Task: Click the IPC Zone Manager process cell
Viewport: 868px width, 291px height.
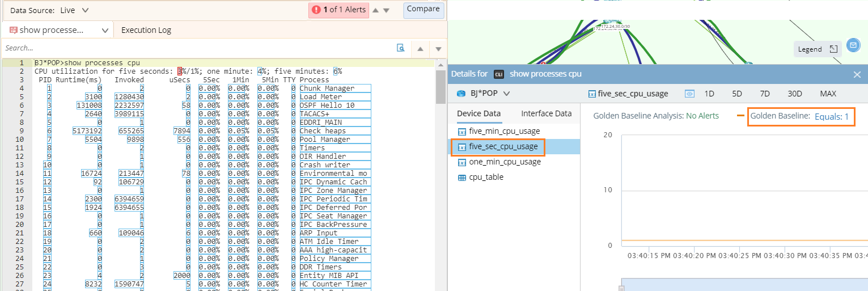Action: click(335, 191)
